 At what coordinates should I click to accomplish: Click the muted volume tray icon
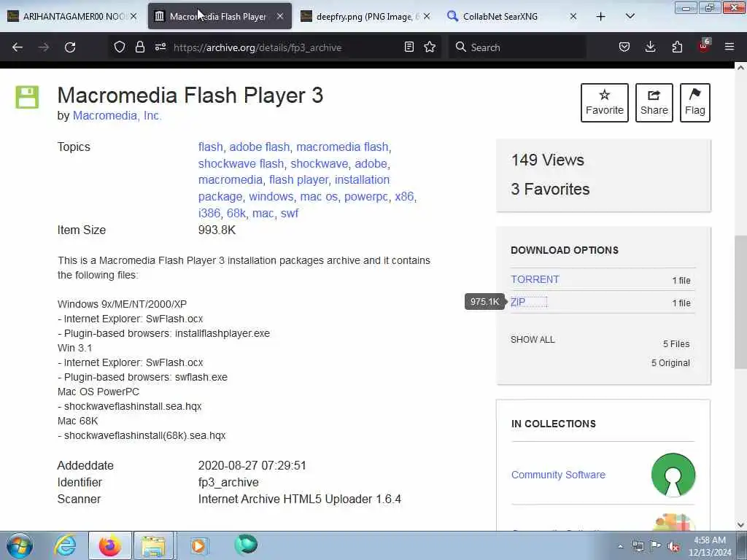click(x=673, y=546)
